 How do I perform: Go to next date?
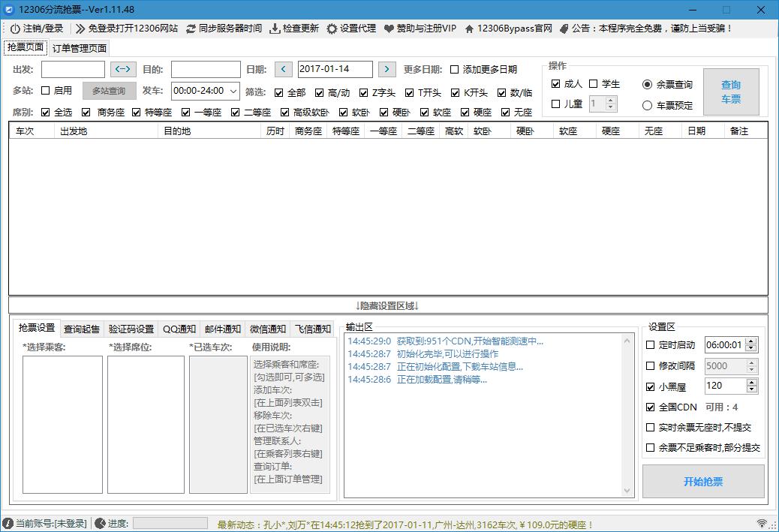point(386,69)
